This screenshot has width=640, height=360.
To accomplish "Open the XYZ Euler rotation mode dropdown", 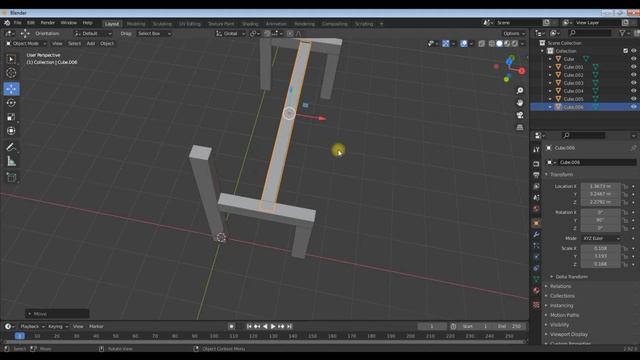I will [x=601, y=238].
